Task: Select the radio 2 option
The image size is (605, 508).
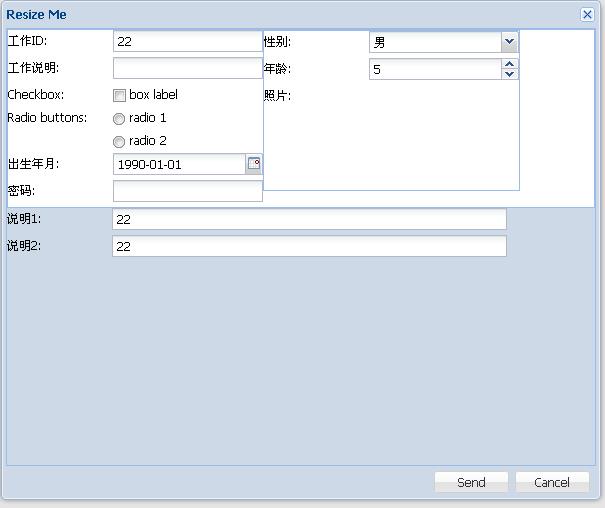Action: 119,142
